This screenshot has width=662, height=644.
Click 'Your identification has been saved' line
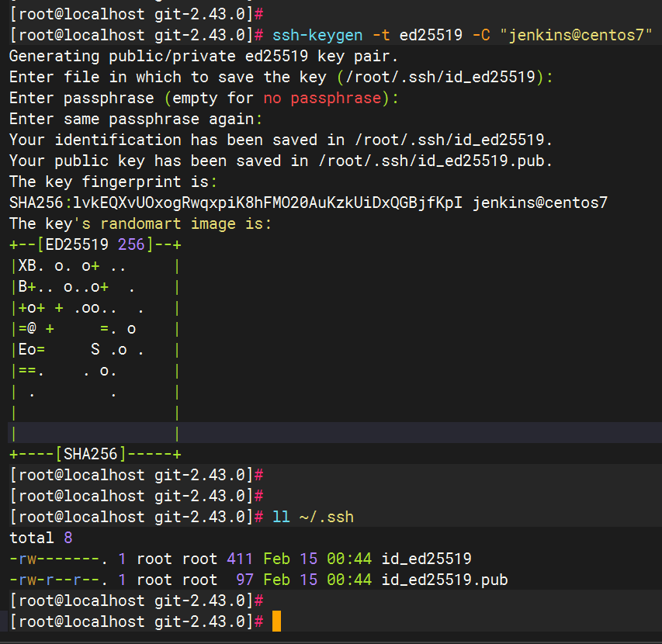pyautogui.click(x=281, y=140)
